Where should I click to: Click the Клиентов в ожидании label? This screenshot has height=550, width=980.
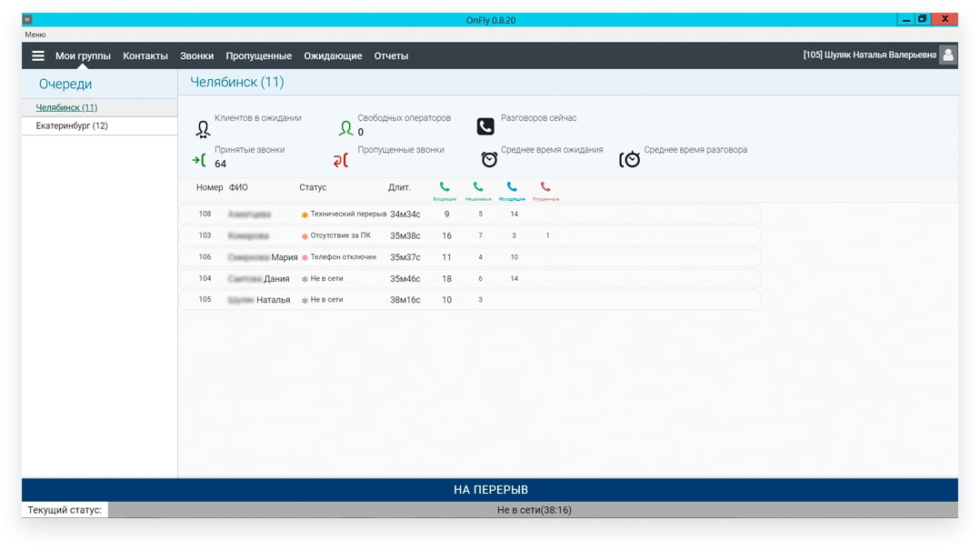tap(257, 117)
